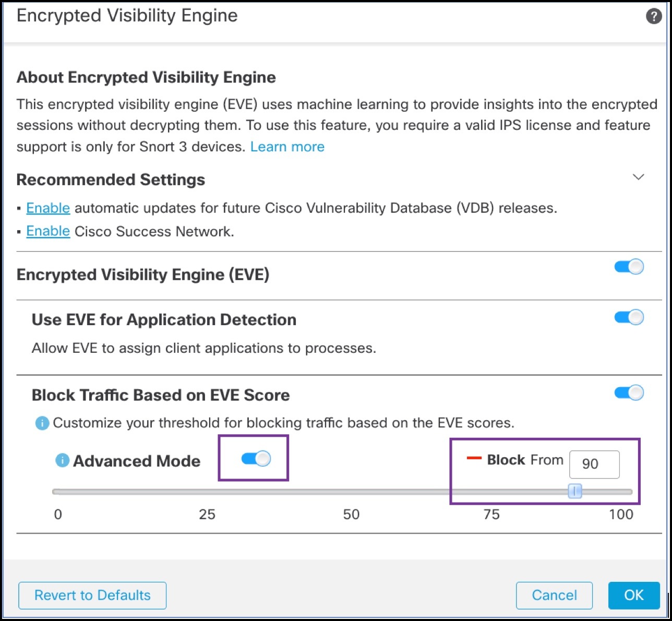Disable the Encrypted Visibility Engine toggle

[628, 267]
